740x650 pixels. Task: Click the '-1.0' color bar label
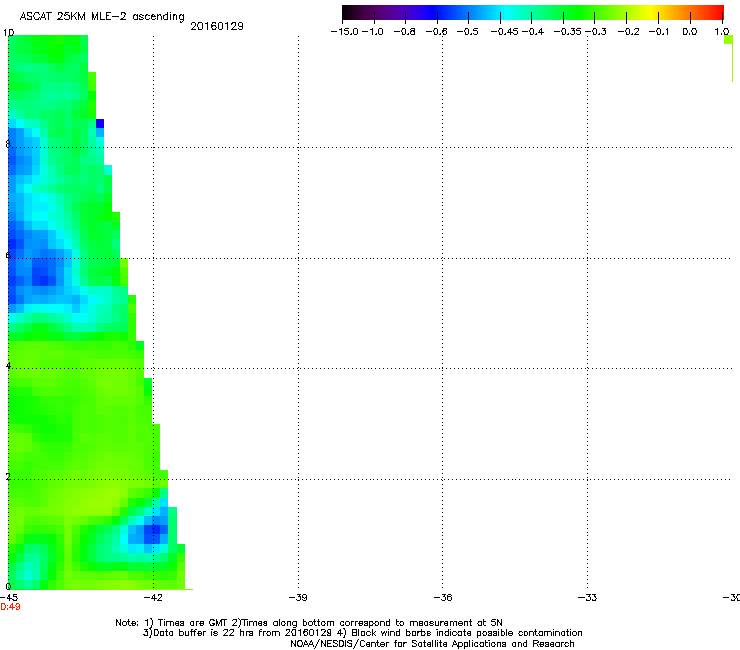[x=373, y=32]
